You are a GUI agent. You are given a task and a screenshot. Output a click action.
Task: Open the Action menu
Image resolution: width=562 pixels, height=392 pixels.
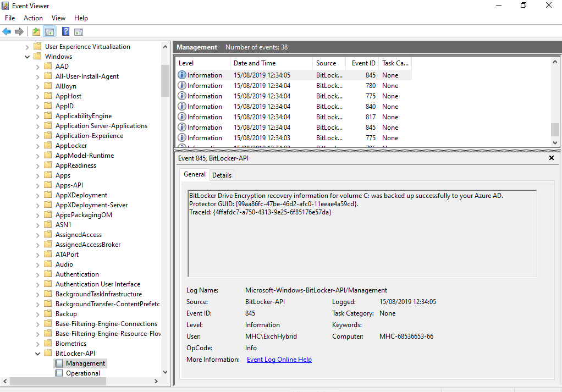(x=33, y=18)
